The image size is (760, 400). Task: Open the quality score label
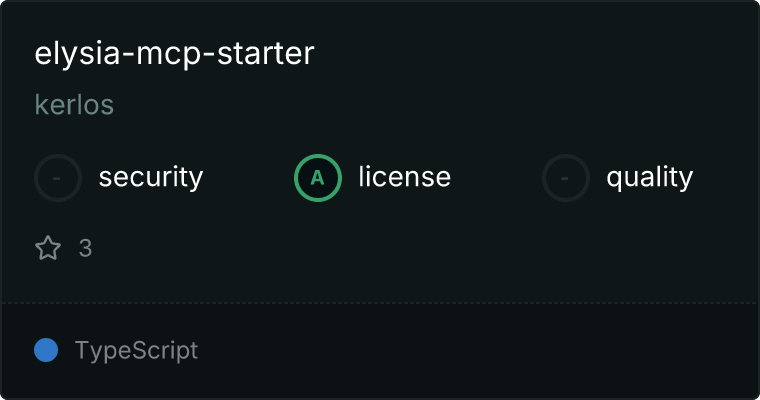click(649, 177)
